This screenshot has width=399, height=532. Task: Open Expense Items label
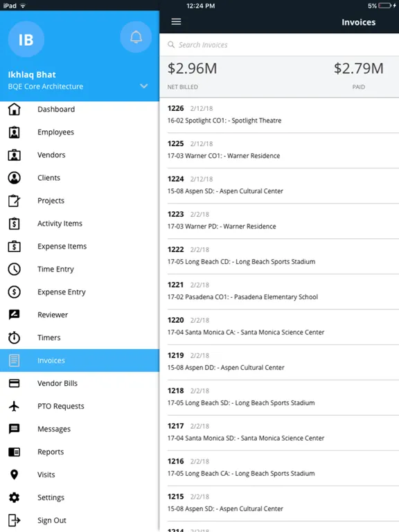pyautogui.click(x=62, y=247)
